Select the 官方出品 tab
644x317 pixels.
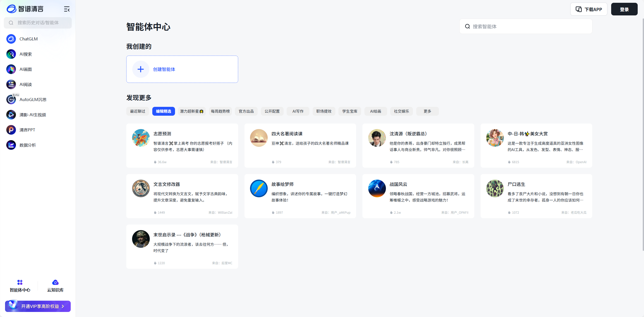coord(246,111)
